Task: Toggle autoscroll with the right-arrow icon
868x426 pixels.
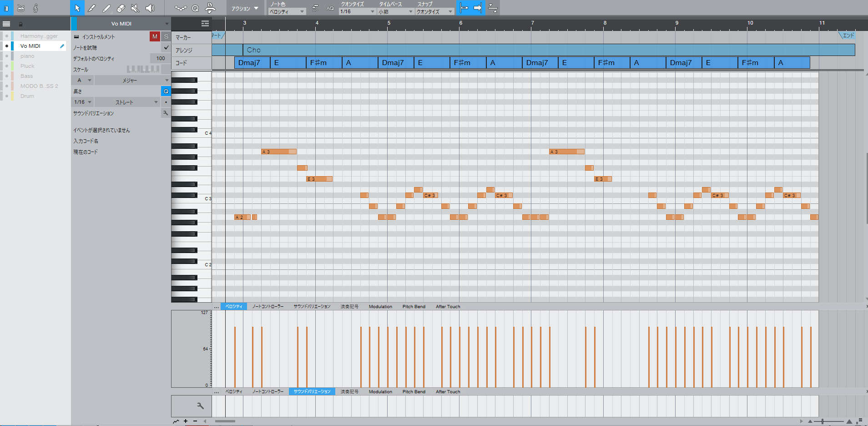Action: coord(478,8)
